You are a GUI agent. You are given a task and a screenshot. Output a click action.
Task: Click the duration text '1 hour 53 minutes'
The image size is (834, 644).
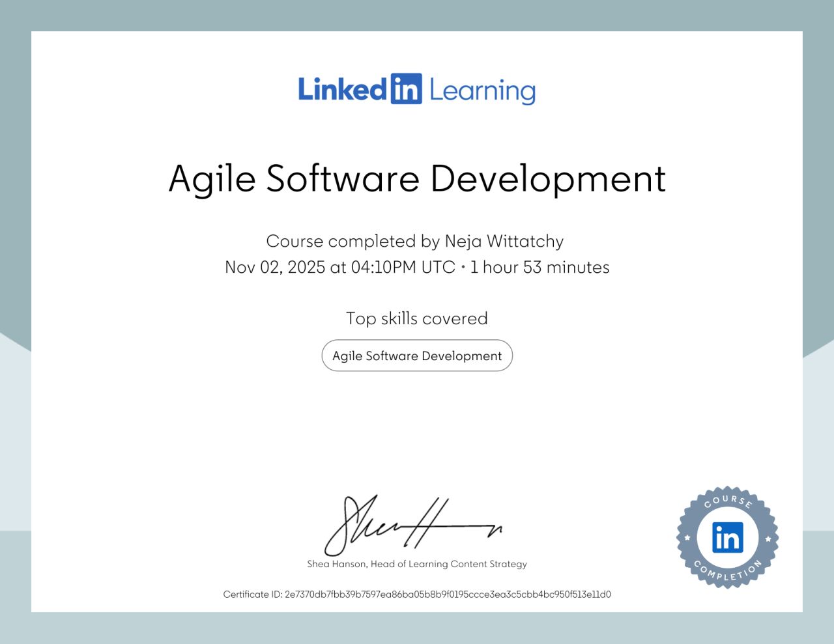pos(539,267)
